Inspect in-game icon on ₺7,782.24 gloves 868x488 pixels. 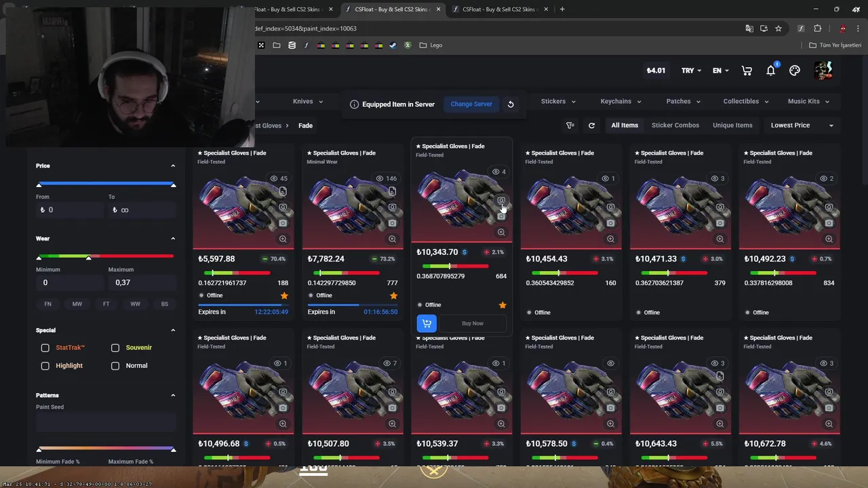(392, 207)
